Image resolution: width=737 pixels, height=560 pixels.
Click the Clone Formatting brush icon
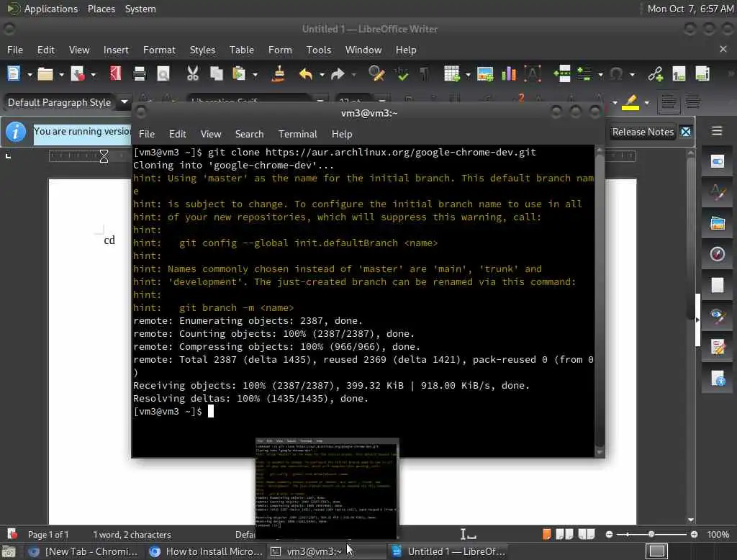279,74
